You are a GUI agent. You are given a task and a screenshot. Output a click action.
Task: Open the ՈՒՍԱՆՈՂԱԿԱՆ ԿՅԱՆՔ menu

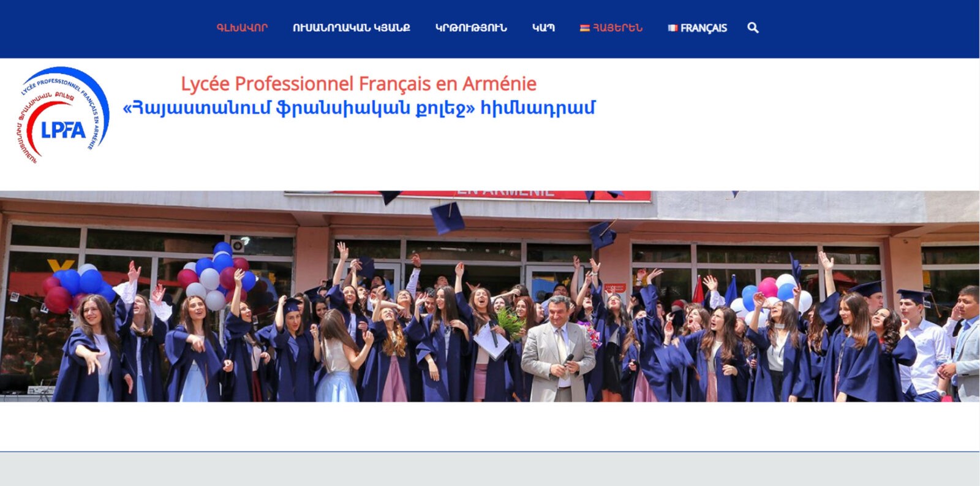pos(352,28)
